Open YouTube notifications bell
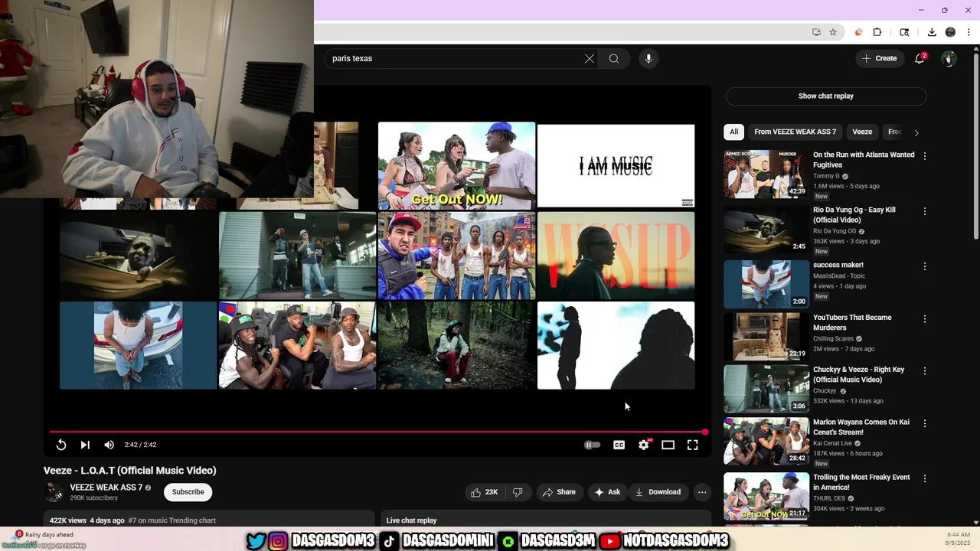Viewport: 980px width, 551px height. (920, 58)
